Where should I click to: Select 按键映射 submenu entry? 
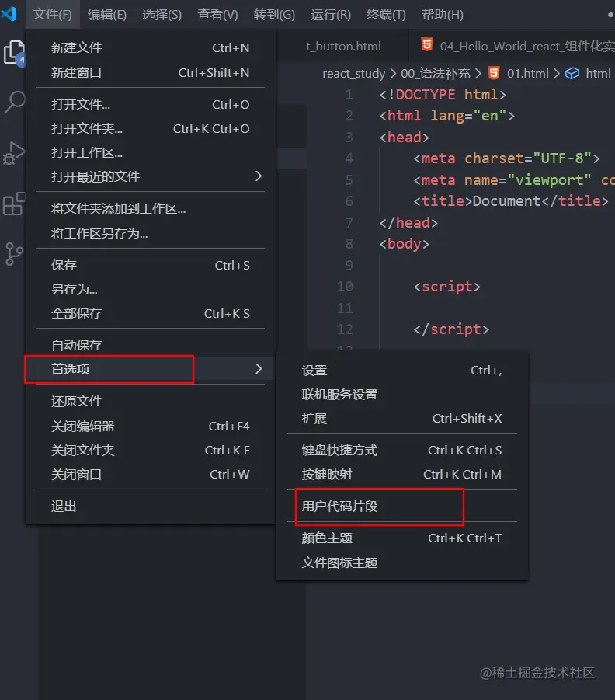tap(401, 474)
